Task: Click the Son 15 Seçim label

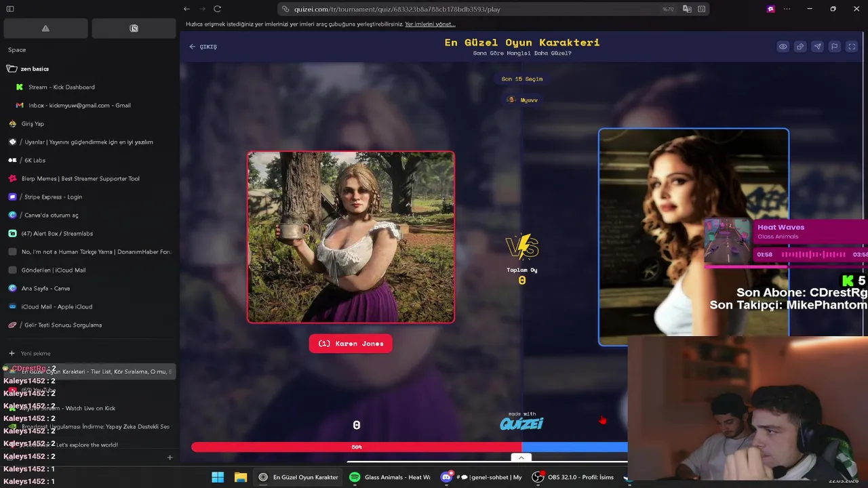Action: tap(522, 79)
